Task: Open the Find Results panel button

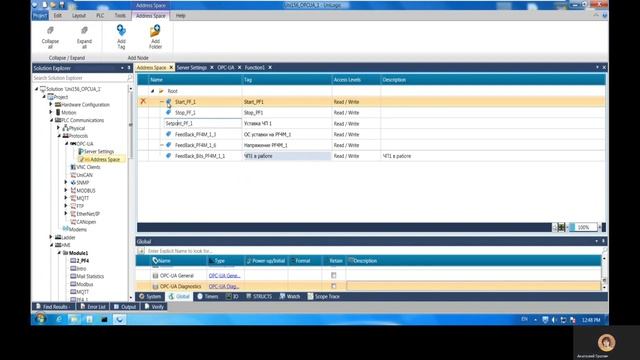Action: tap(53, 307)
